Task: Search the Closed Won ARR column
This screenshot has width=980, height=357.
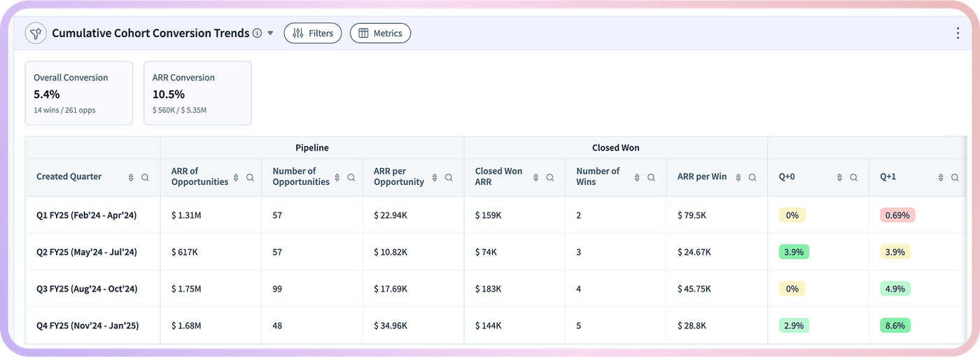Action: coord(550,177)
